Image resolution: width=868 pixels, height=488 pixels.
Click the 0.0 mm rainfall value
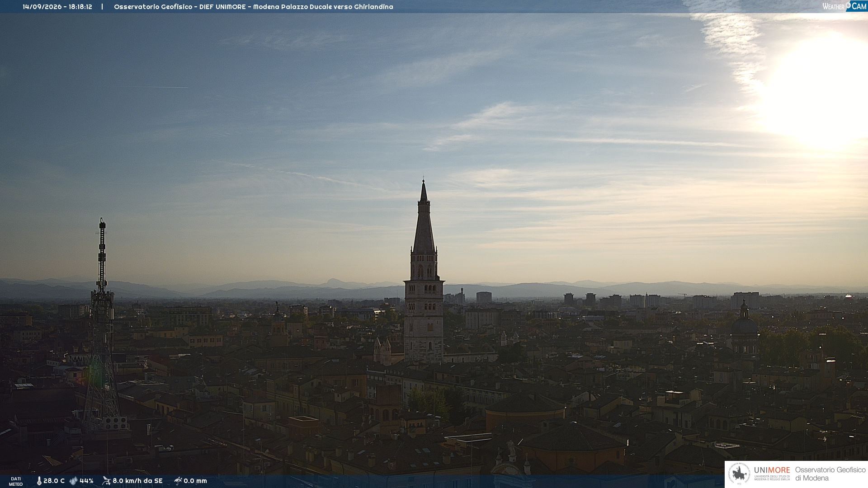tap(195, 481)
